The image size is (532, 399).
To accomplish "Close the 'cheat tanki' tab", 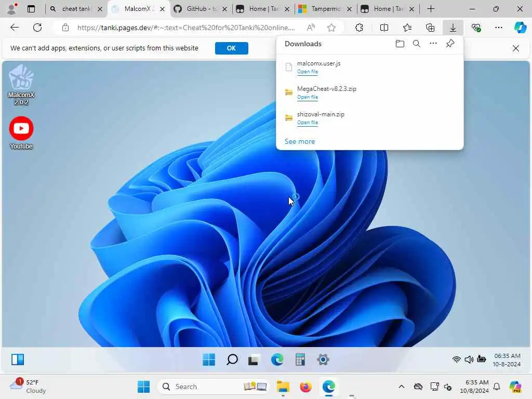I will point(100,9).
